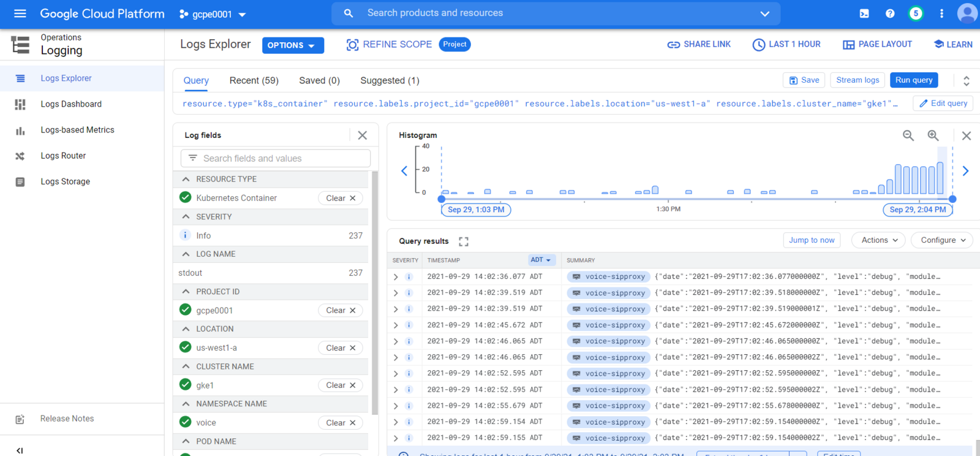Screen dimensions: 980x456
Task: Open the gcpe0001 project selector dropdown
Action: click(x=213, y=14)
